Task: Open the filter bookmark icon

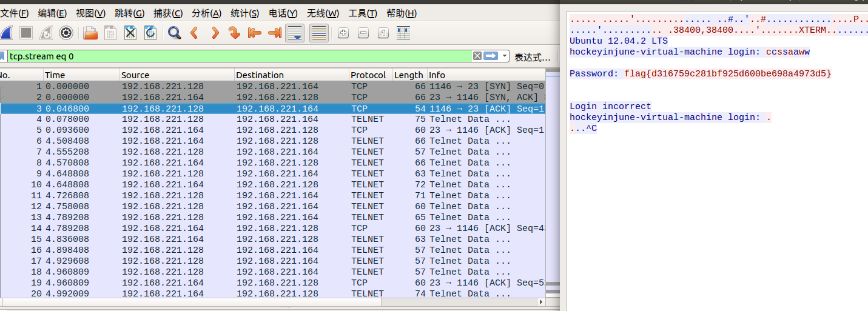Action: (2, 56)
